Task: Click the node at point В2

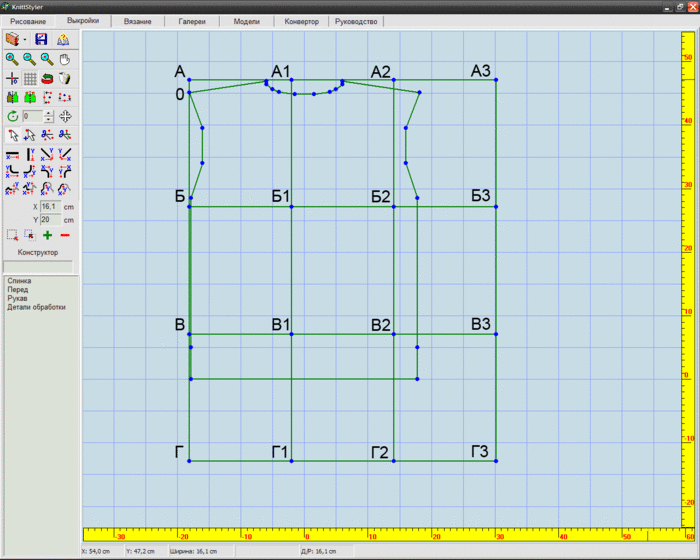Action: [394, 334]
